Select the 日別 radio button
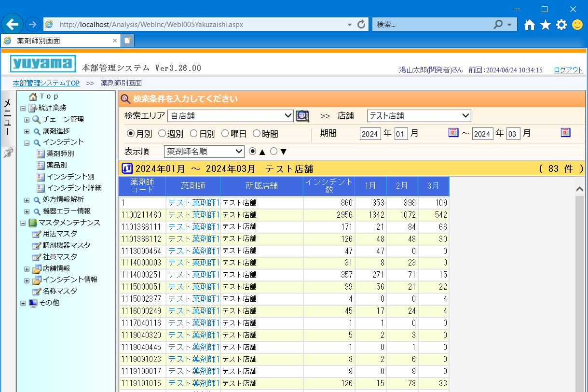Screen dimensions: 588x392 tap(194, 133)
